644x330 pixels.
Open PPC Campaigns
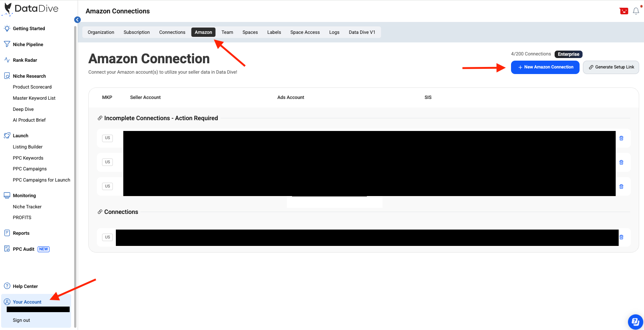(30, 169)
